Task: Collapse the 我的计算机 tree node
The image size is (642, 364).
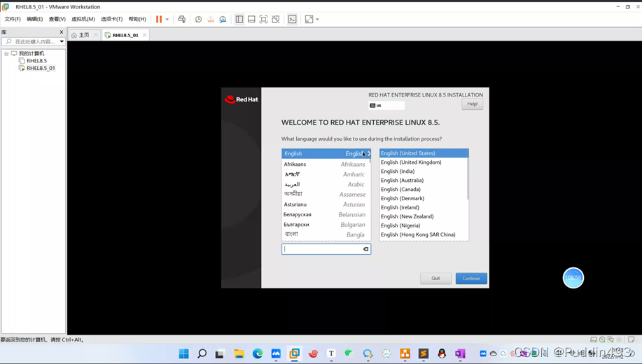Action: point(6,54)
